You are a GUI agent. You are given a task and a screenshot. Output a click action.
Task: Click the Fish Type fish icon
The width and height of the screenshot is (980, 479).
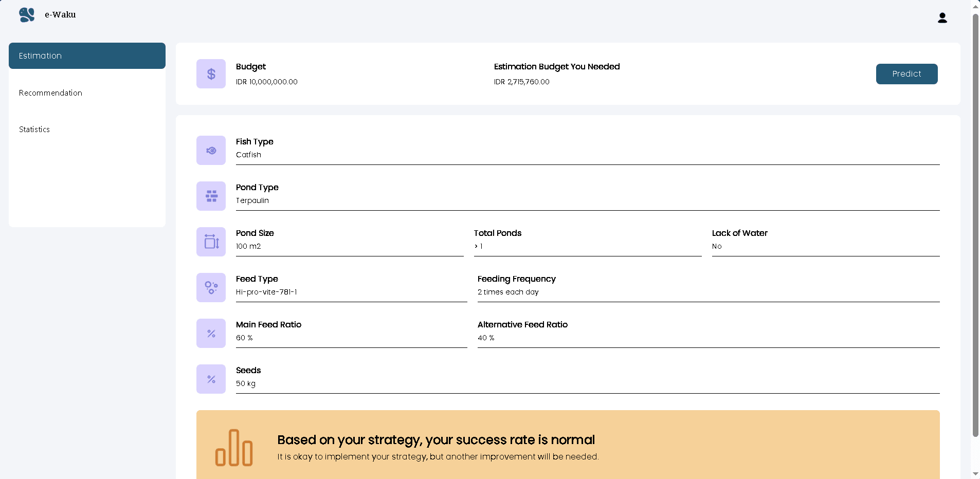(x=211, y=151)
